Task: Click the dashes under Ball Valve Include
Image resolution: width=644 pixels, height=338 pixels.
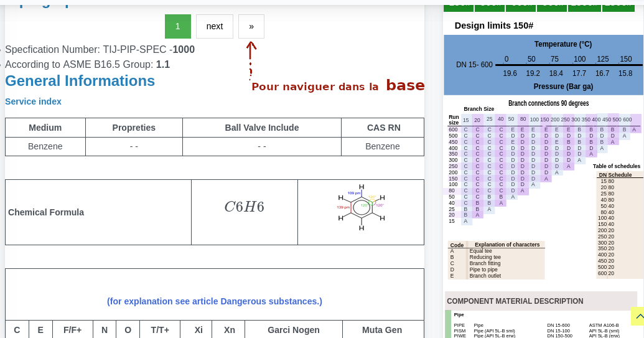Action: pos(261,147)
